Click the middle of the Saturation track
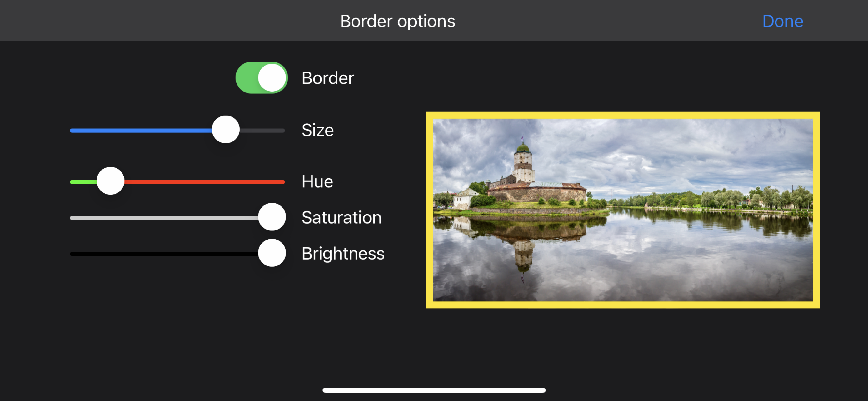 point(164,218)
